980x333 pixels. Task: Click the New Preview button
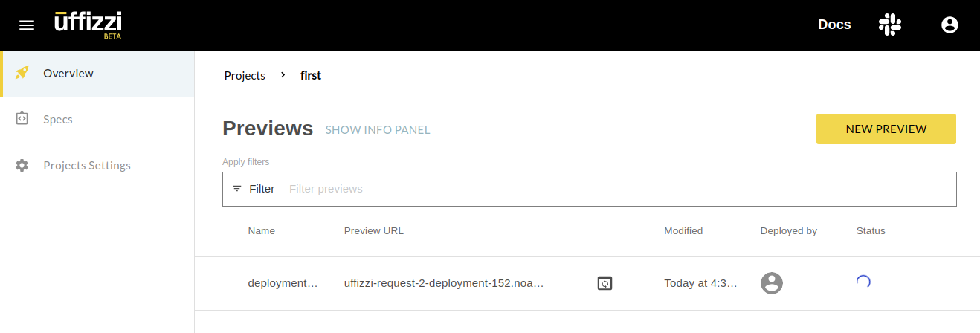tap(886, 129)
